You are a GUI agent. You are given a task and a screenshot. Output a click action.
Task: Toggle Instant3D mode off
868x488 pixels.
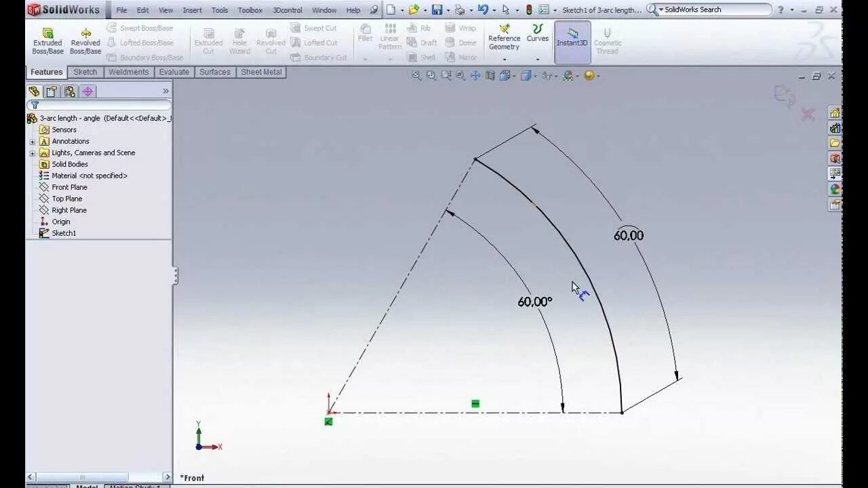point(572,41)
